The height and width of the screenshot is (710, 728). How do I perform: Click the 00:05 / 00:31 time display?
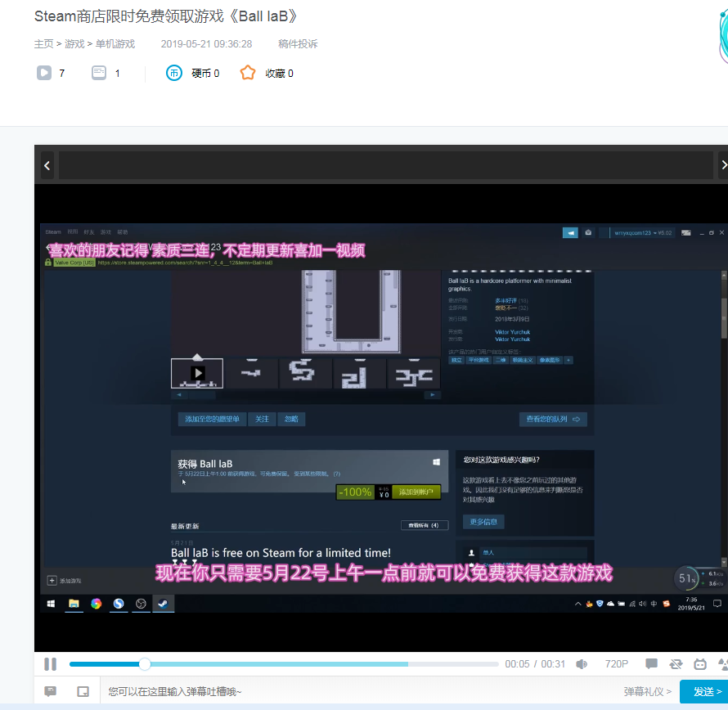tap(535, 664)
